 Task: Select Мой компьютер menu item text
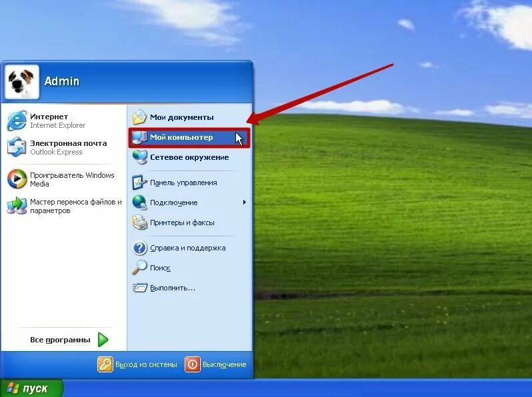click(x=181, y=137)
